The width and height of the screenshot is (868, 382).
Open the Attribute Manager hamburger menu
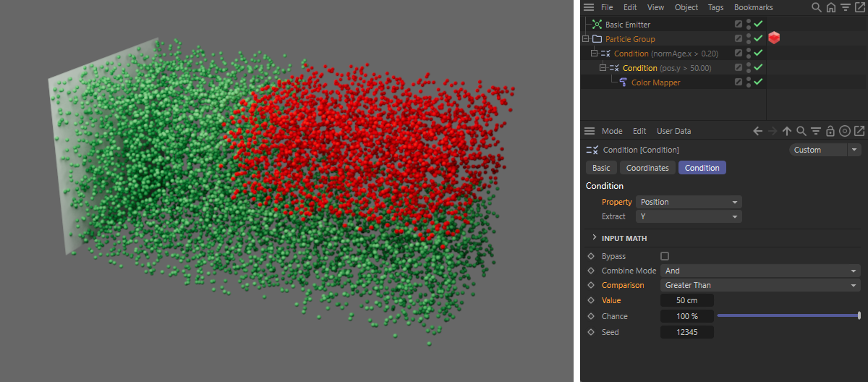(590, 131)
